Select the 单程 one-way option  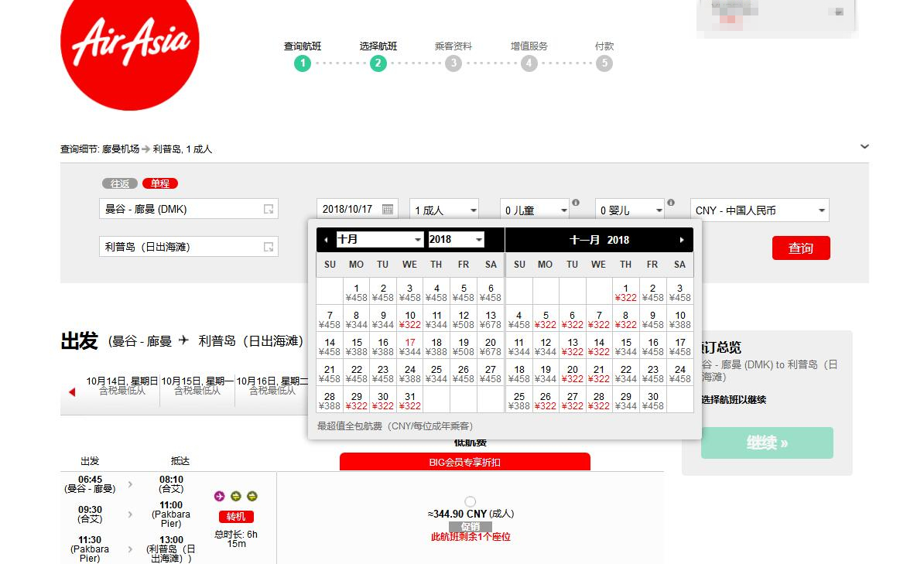pos(161,183)
